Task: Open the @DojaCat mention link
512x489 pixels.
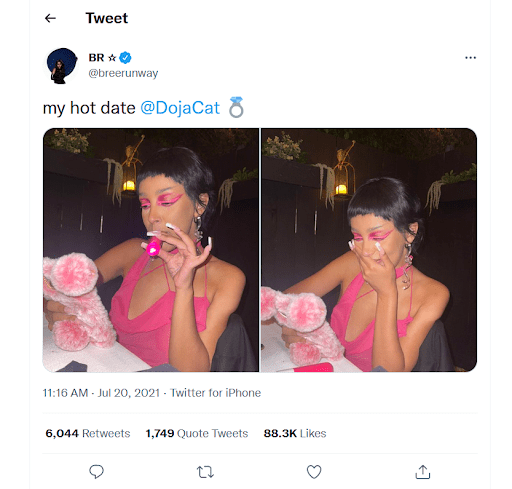Action: [x=180, y=108]
